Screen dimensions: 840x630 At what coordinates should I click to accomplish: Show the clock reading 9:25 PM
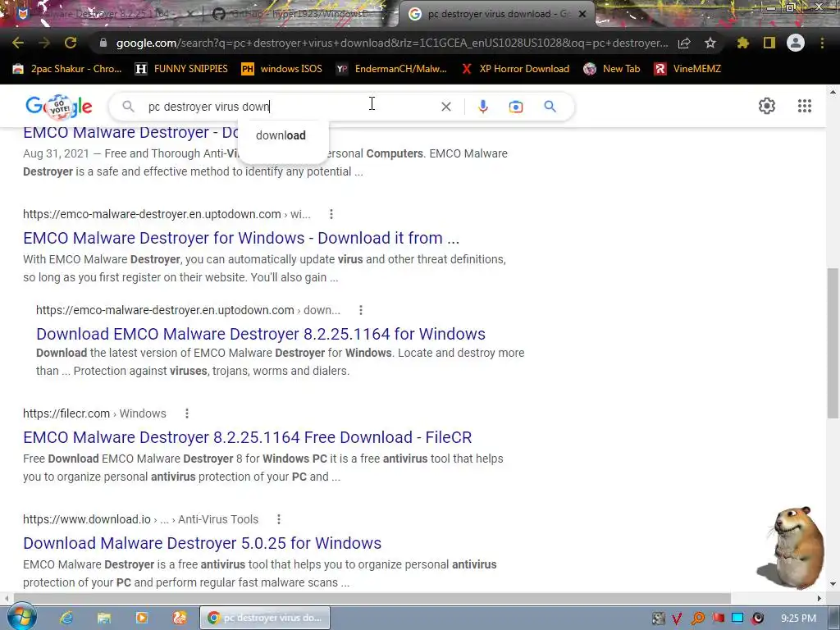(x=797, y=619)
